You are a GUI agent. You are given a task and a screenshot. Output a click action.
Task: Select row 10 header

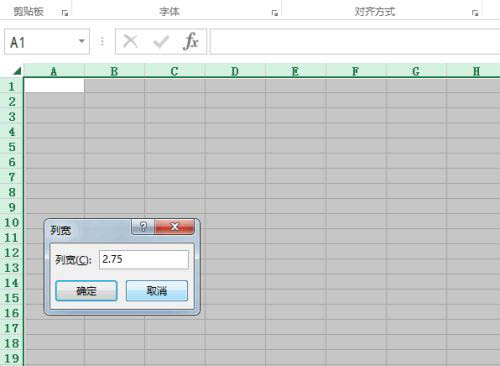(x=12, y=222)
